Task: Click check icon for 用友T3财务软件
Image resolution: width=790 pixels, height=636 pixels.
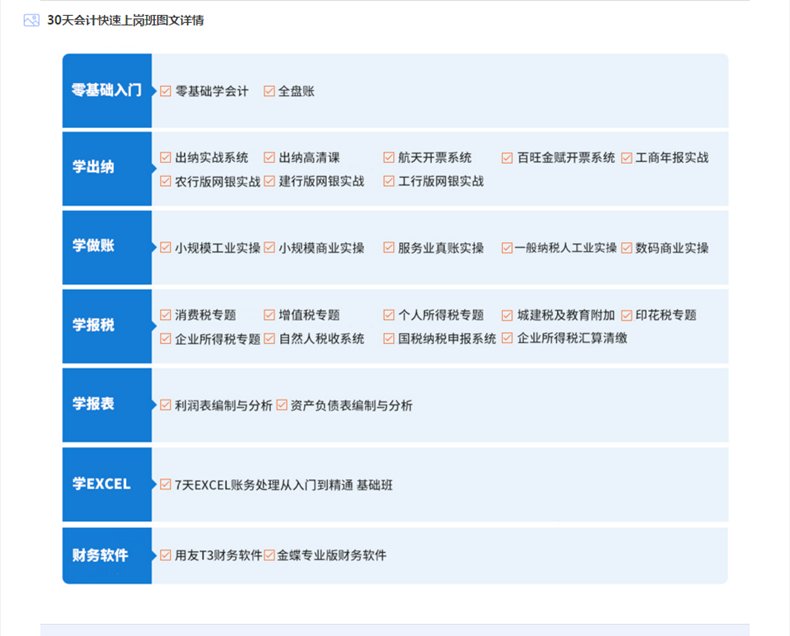Action: coord(166,555)
